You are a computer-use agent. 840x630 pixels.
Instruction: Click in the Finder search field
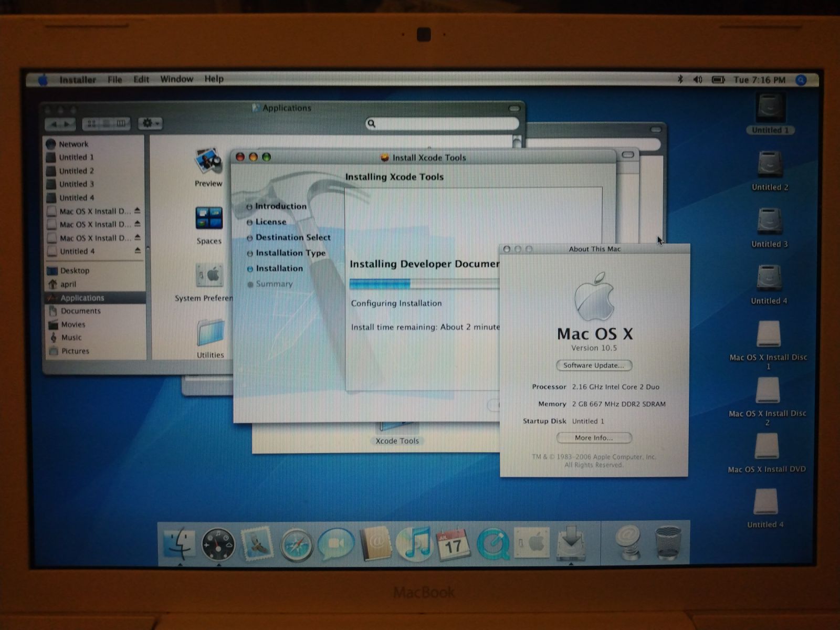[442, 123]
